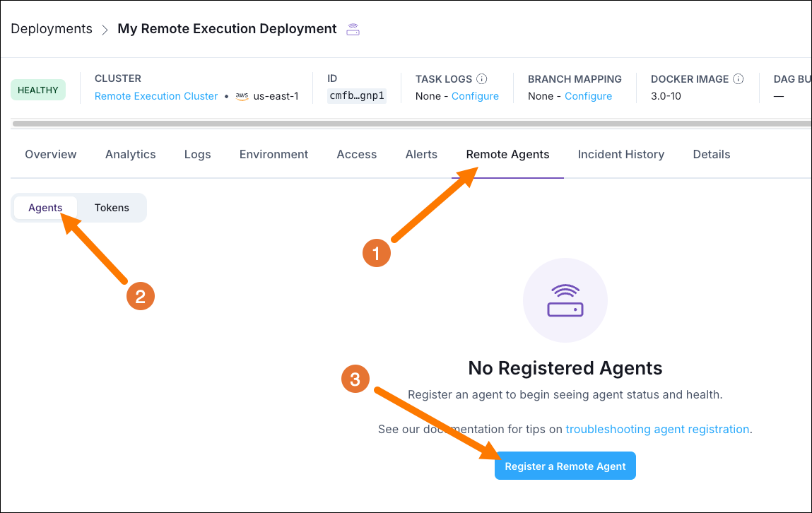Open the Remote Agents tab

coord(507,154)
